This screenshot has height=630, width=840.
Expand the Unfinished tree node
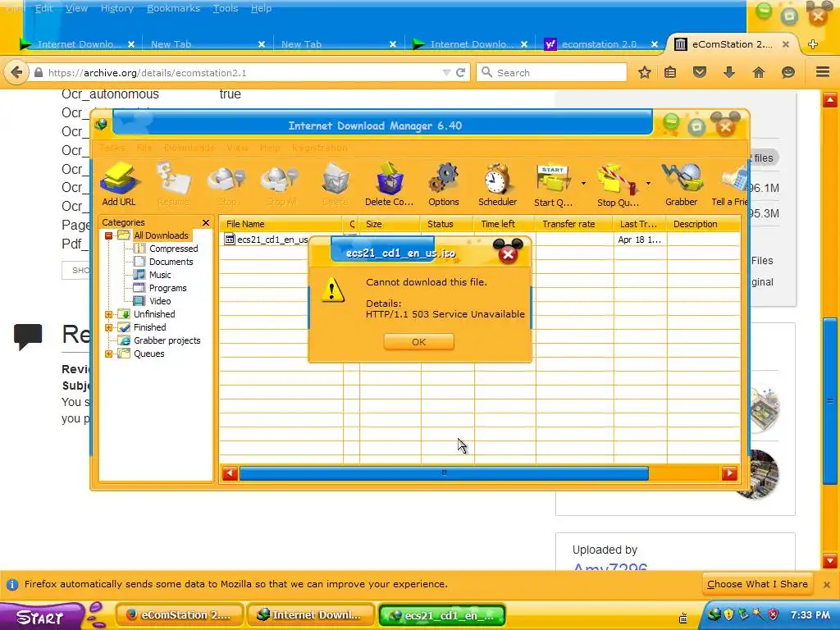[109, 314]
